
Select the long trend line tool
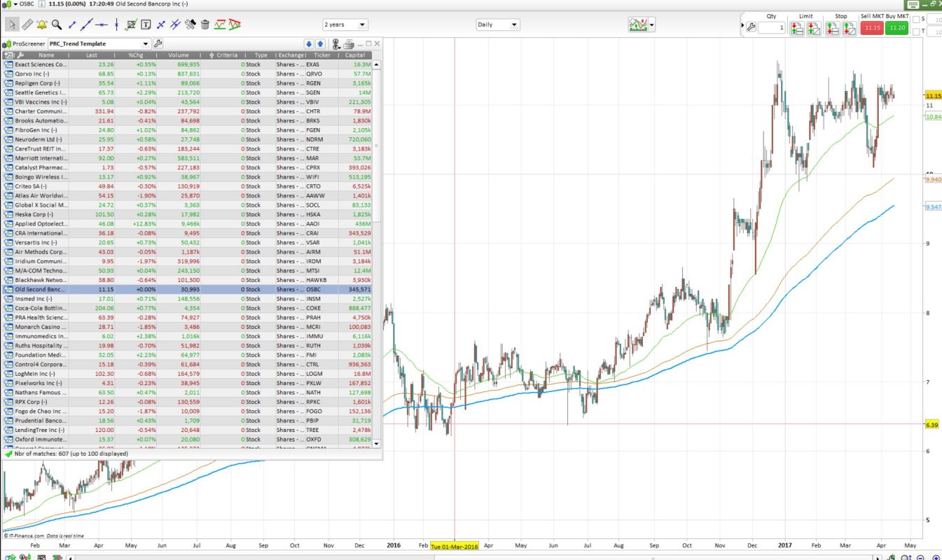click(88, 24)
